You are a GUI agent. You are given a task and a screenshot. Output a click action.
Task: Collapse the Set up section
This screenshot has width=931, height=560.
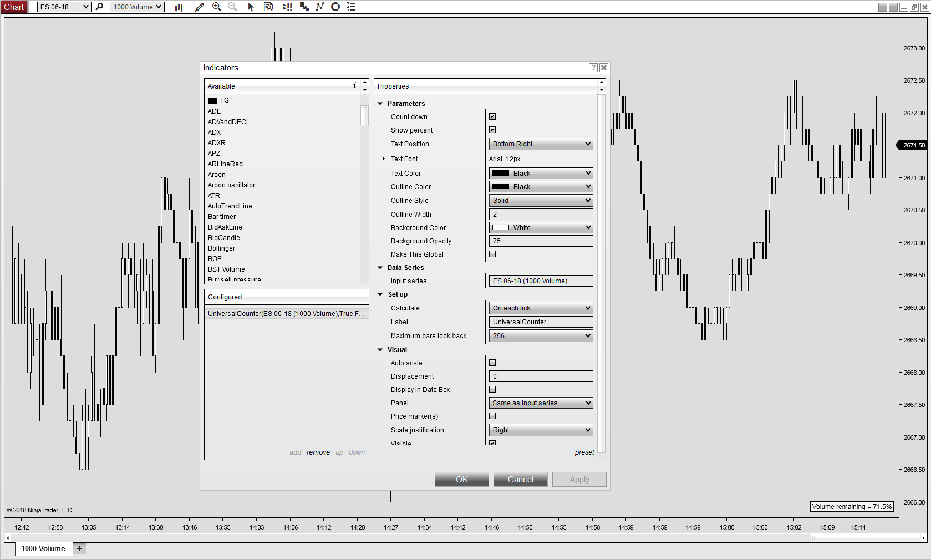pos(380,294)
